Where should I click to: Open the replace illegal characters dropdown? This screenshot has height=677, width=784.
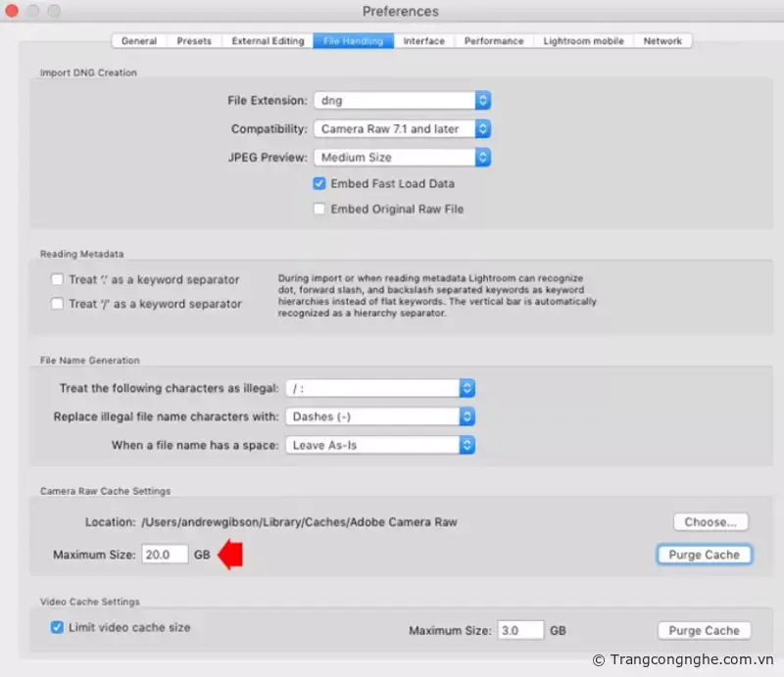[x=380, y=416]
